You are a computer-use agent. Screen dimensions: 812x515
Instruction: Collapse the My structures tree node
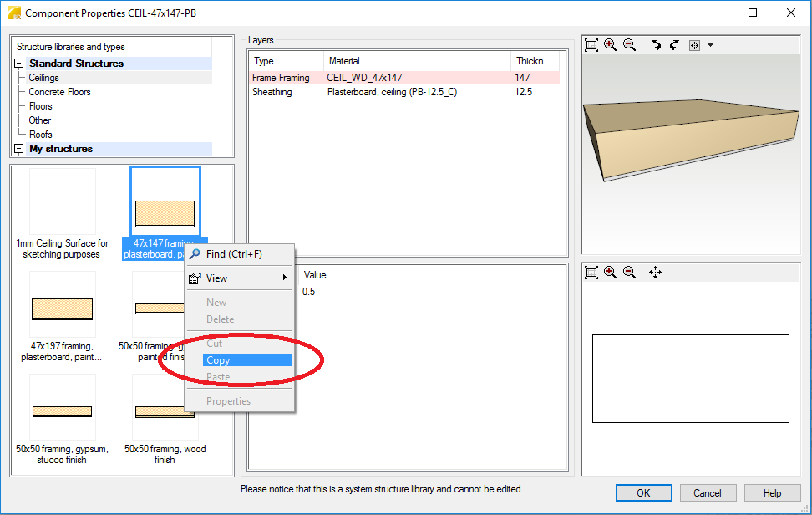18,149
